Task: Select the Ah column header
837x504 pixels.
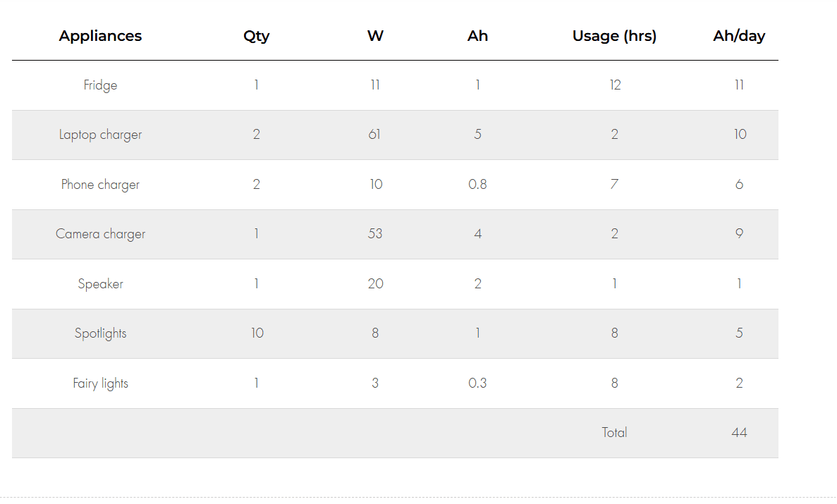Action: click(x=478, y=36)
